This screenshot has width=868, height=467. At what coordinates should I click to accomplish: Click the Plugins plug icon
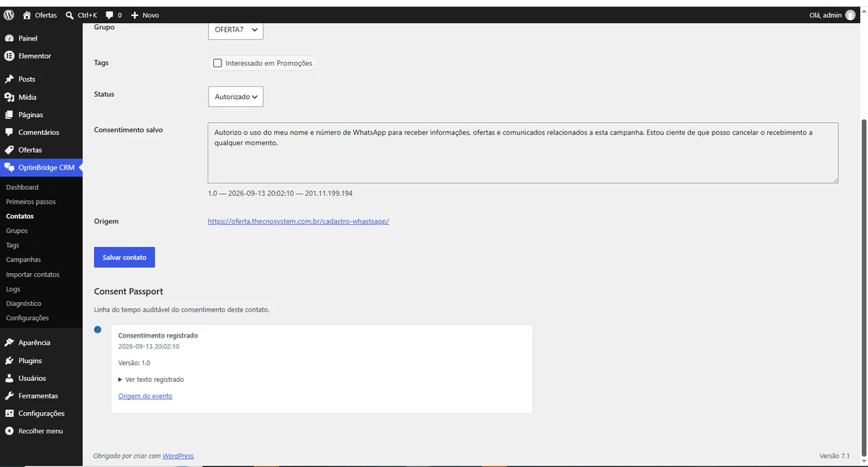[9, 361]
